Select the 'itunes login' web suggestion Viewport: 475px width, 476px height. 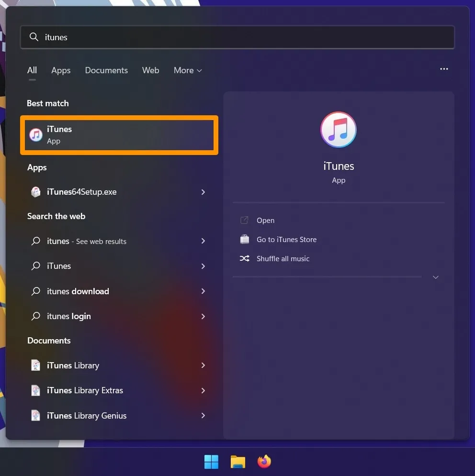(x=119, y=316)
